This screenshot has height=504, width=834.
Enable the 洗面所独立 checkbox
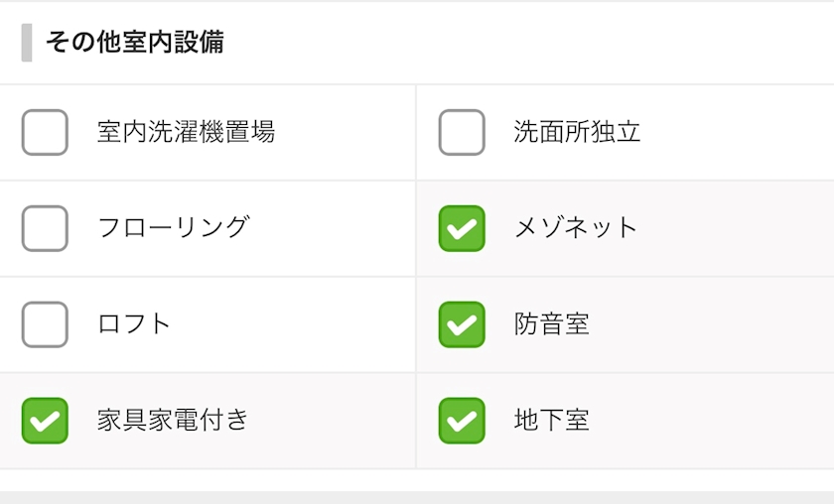coord(462,132)
